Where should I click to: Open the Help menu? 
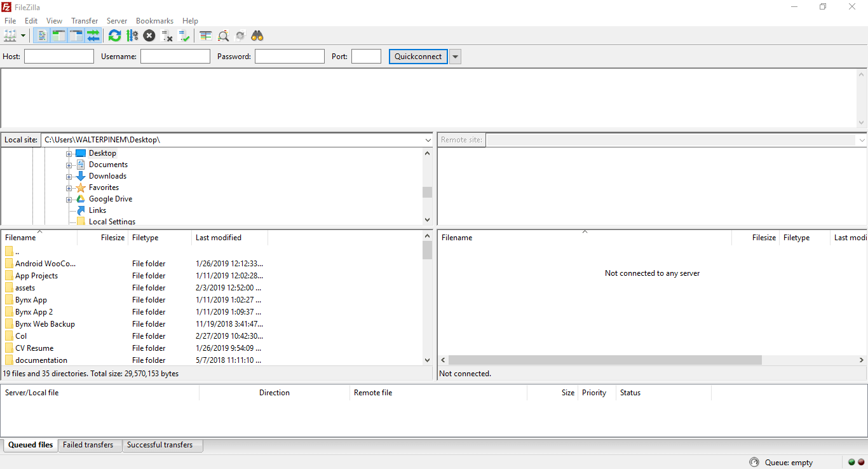(x=191, y=21)
